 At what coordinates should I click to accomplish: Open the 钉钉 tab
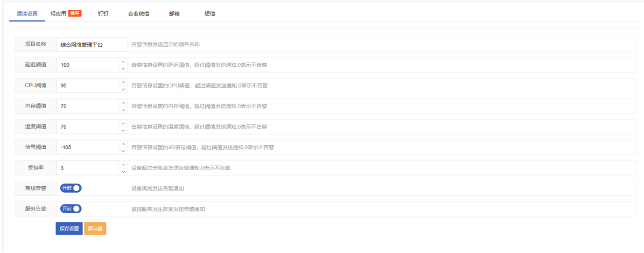click(x=103, y=13)
